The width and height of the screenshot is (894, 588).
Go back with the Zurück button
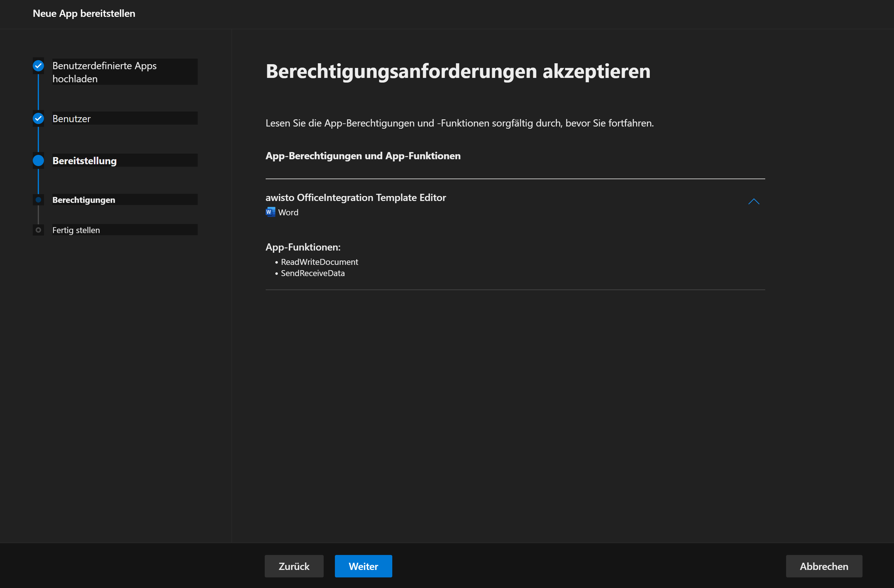tap(294, 566)
